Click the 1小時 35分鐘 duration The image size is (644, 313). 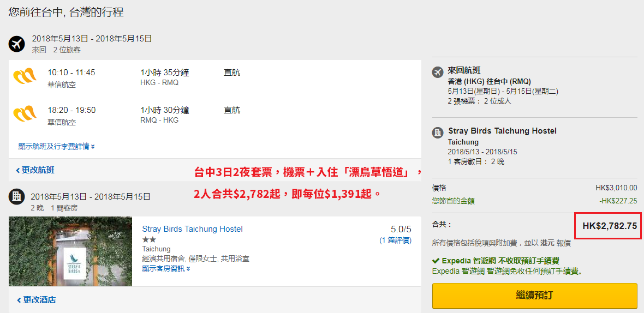click(x=165, y=73)
